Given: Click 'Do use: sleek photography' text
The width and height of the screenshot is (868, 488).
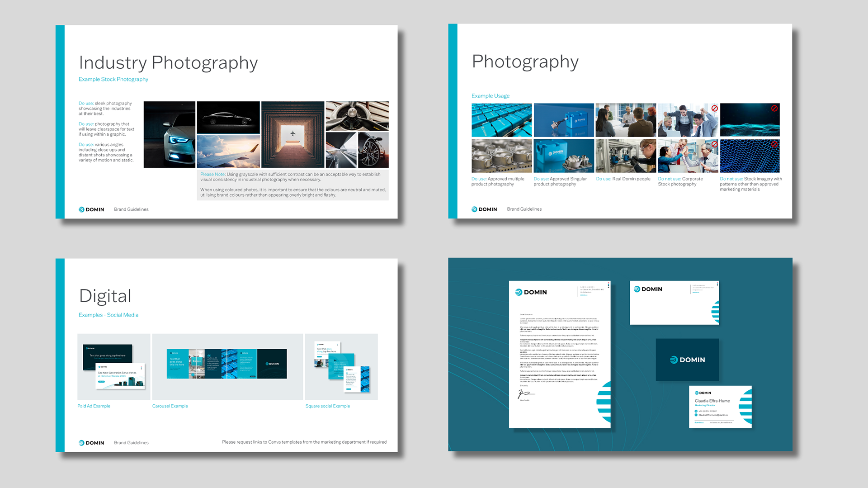Looking at the screenshot, I should pyautogui.click(x=105, y=109).
